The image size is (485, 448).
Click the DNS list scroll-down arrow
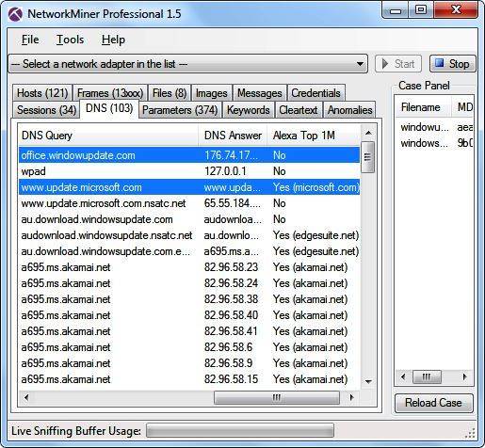[x=368, y=382]
